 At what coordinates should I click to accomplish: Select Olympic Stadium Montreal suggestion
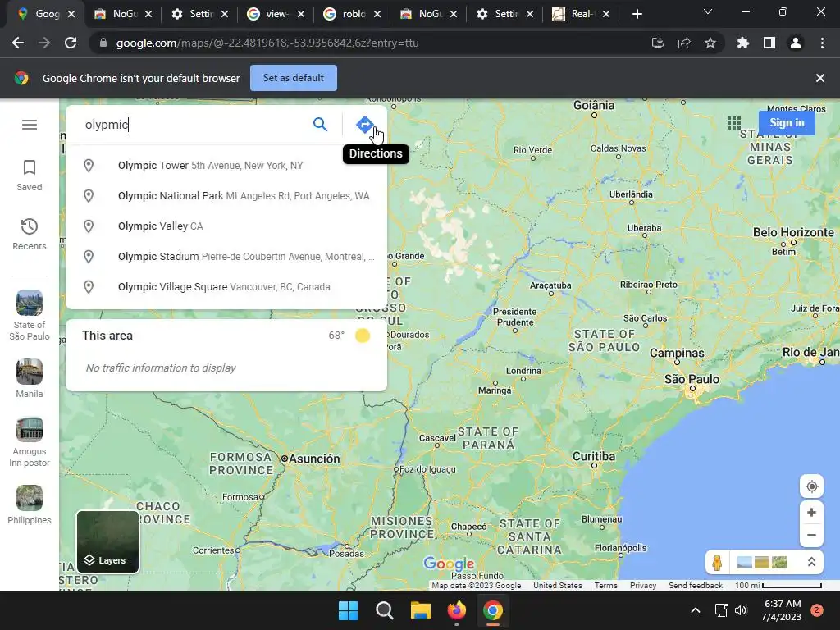coord(226,257)
